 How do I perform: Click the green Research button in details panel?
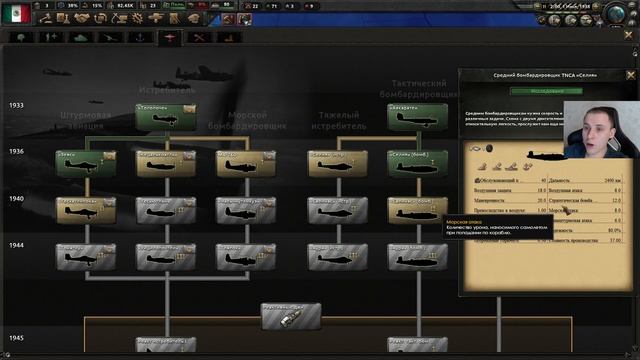pyautogui.click(x=547, y=91)
